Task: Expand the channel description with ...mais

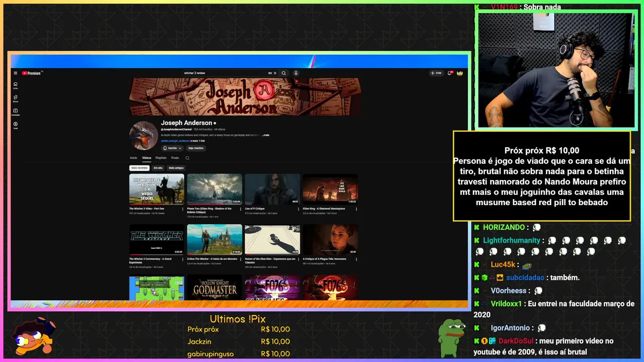Action: (266, 135)
